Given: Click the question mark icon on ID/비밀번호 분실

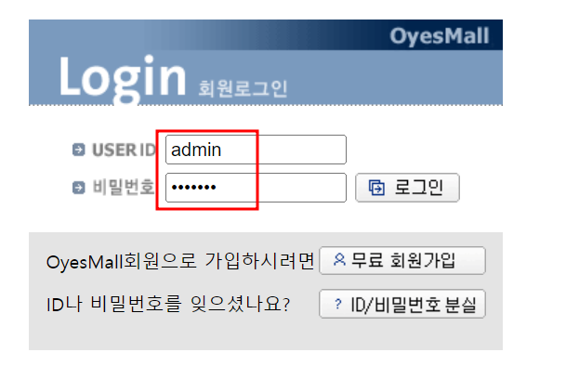Looking at the screenshot, I should [337, 304].
